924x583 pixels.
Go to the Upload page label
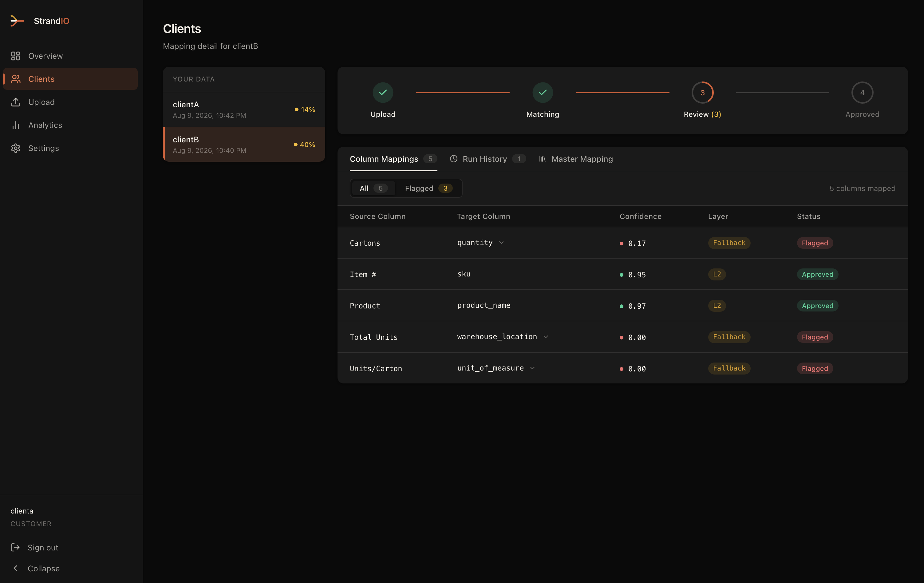click(x=41, y=102)
